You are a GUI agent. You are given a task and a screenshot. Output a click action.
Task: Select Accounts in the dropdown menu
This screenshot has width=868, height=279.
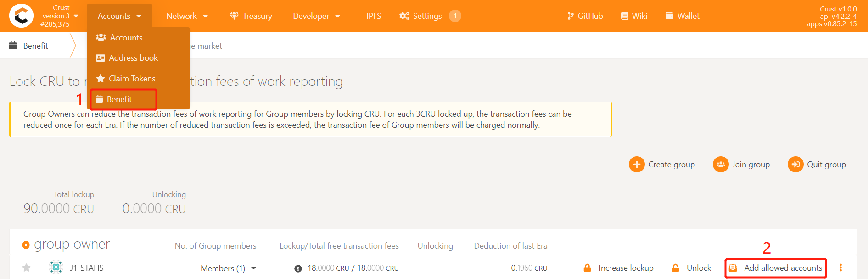(138, 38)
